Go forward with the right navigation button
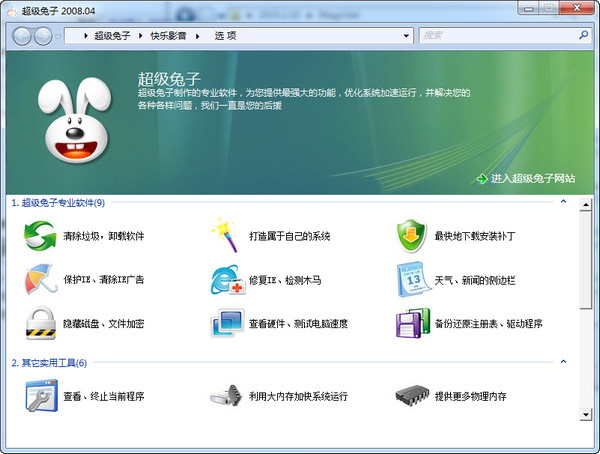The width and height of the screenshot is (600, 454). 43,36
